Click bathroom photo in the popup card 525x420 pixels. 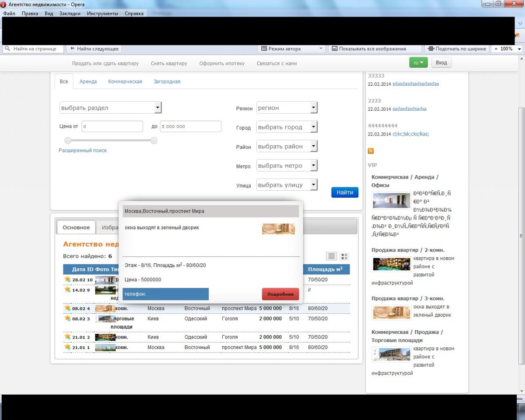tap(278, 229)
